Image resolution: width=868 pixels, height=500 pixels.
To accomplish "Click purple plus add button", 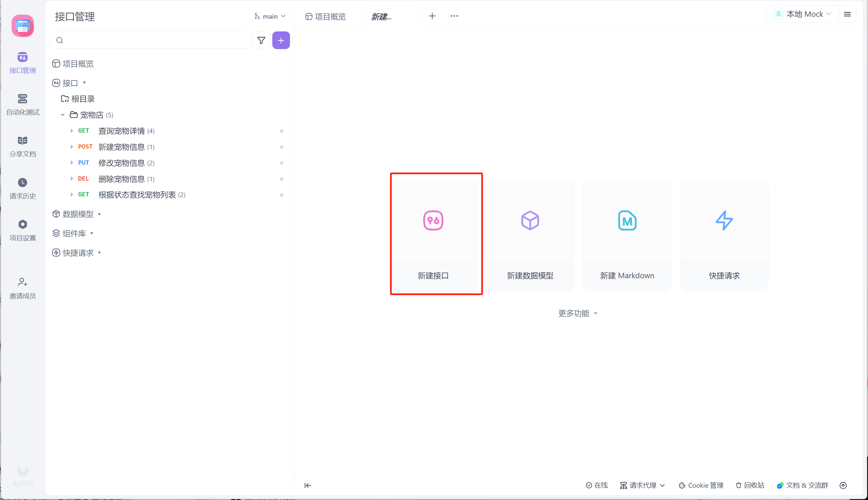I will coord(281,40).
